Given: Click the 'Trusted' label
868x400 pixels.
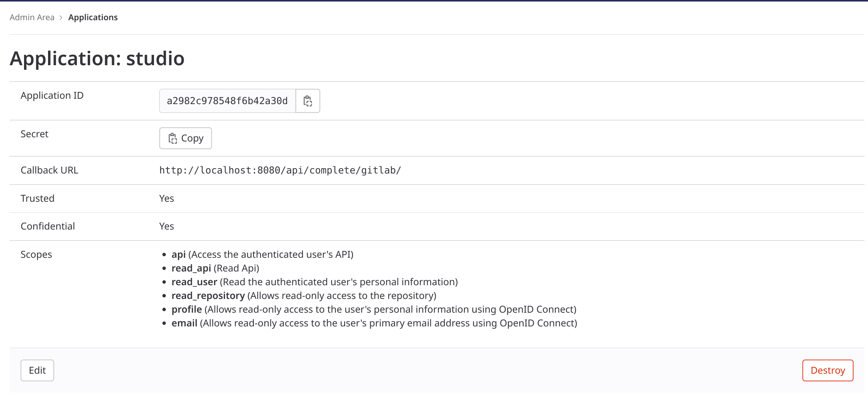Looking at the screenshot, I should [37, 198].
